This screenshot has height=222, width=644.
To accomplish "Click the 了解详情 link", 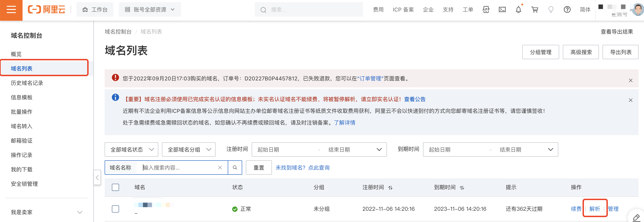I will (x=345, y=123).
